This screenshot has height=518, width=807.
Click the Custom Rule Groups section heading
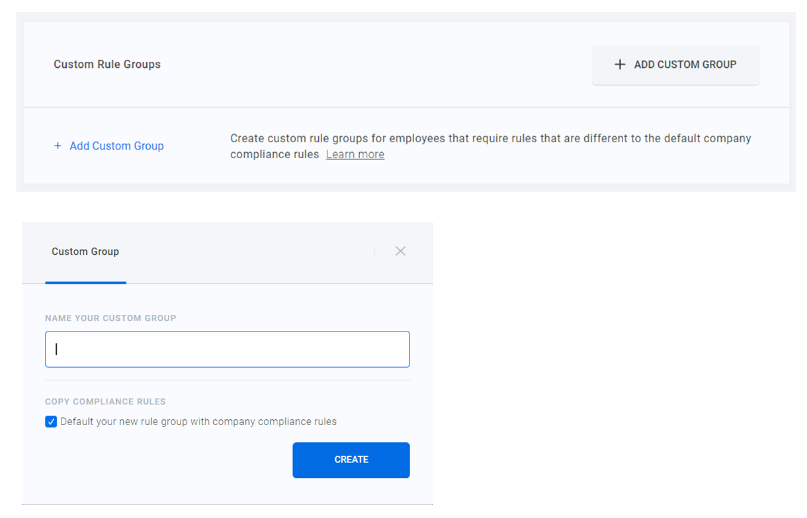click(x=107, y=65)
